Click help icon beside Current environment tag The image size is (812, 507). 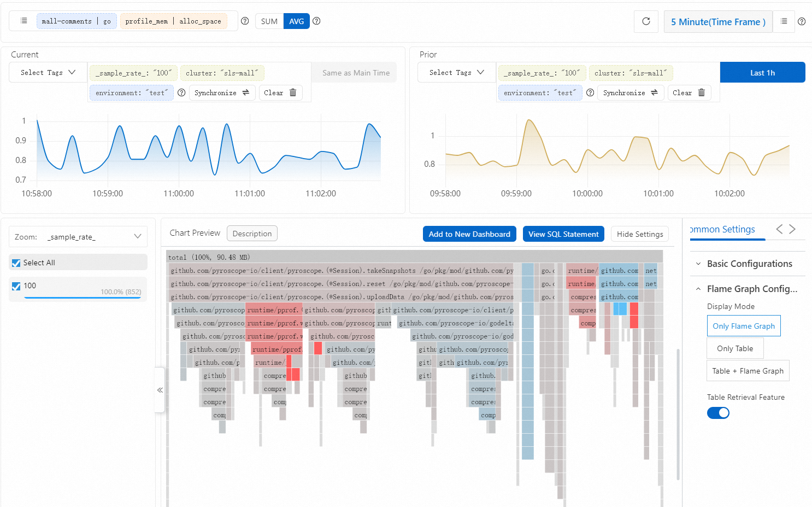pyautogui.click(x=181, y=92)
